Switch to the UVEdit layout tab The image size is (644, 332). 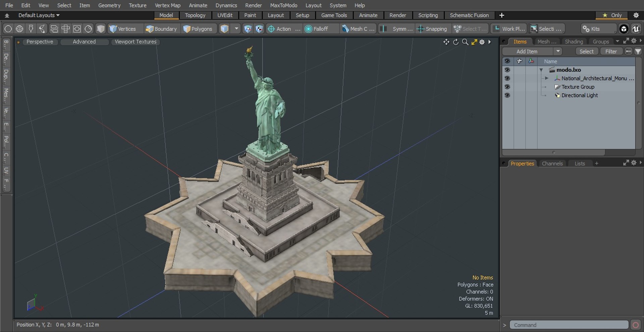click(x=225, y=15)
